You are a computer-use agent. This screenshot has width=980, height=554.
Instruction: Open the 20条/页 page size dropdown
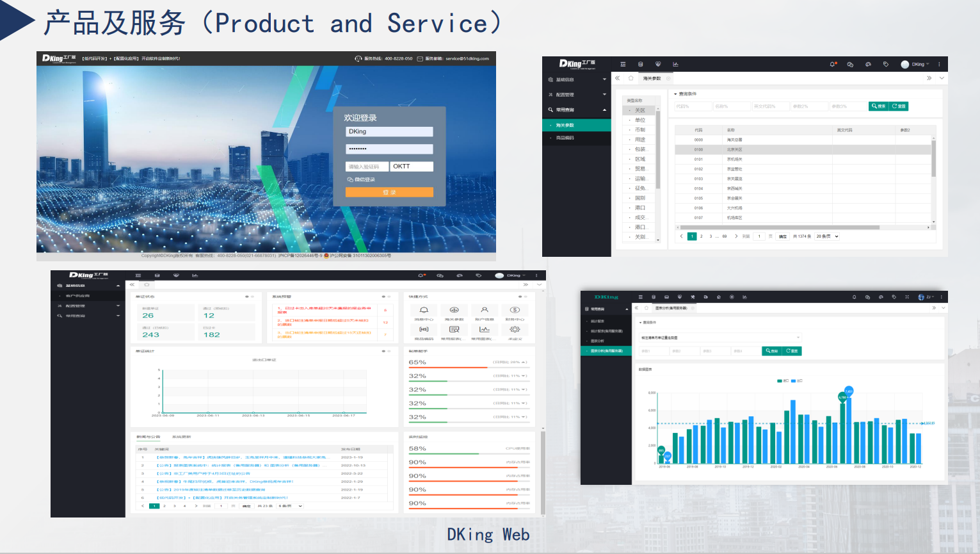tap(827, 236)
